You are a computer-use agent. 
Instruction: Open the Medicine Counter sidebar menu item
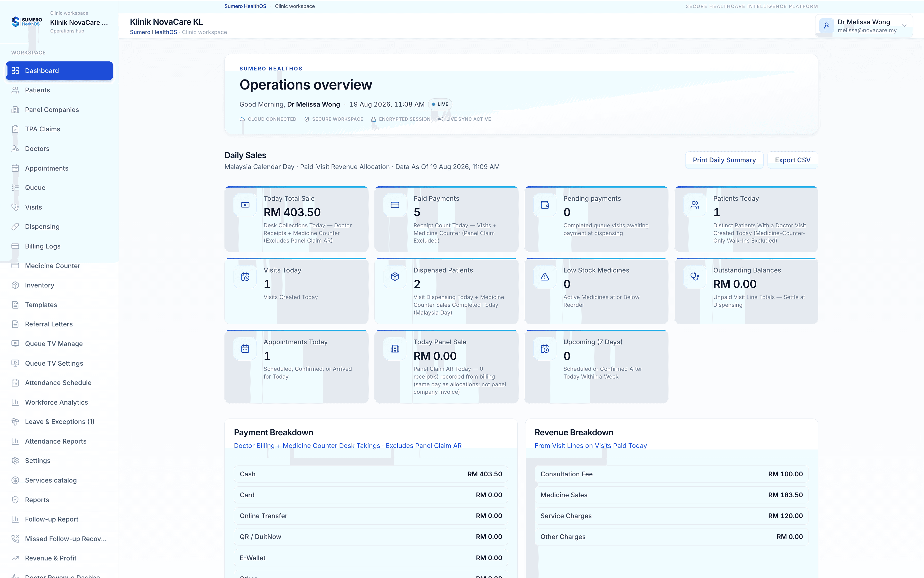coord(59,266)
